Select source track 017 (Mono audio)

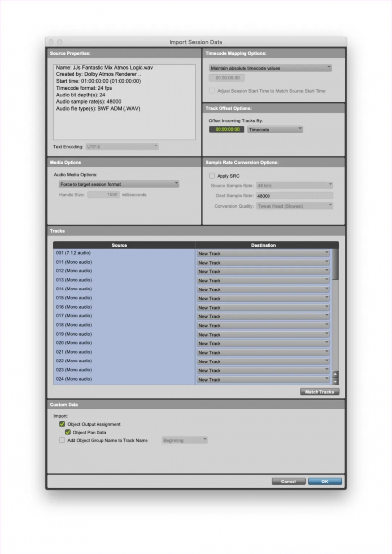pyautogui.click(x=124, y=316)
